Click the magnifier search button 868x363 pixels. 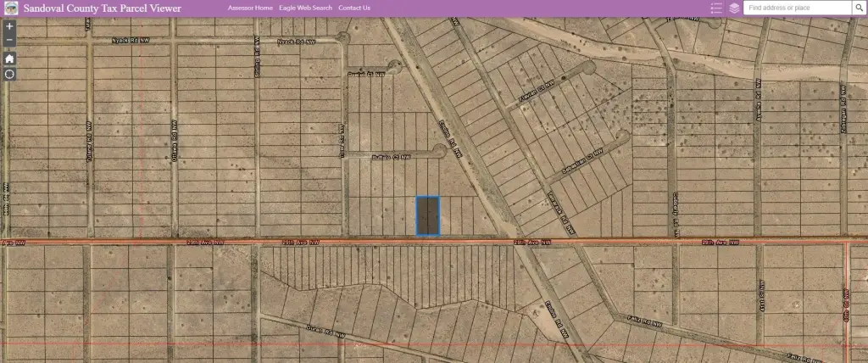(860, 8)
